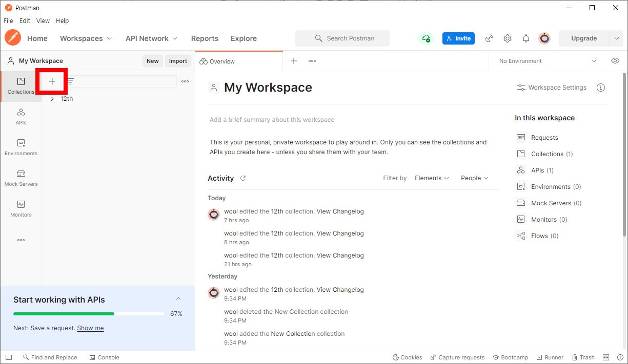
Task: Click the Postman logo icon in header
Action: [x=13, y=38]
